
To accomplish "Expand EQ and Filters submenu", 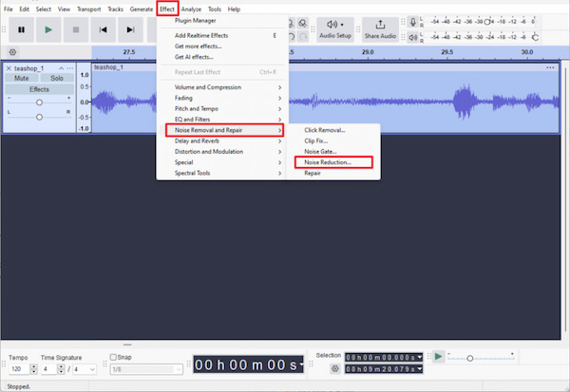I will tap(221, 120).
